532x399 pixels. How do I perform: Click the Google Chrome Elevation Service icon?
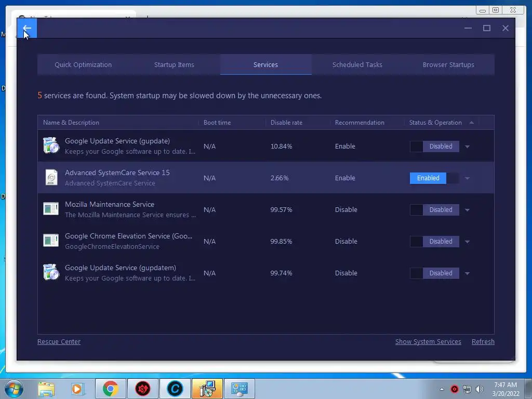[x=51, y=241]
